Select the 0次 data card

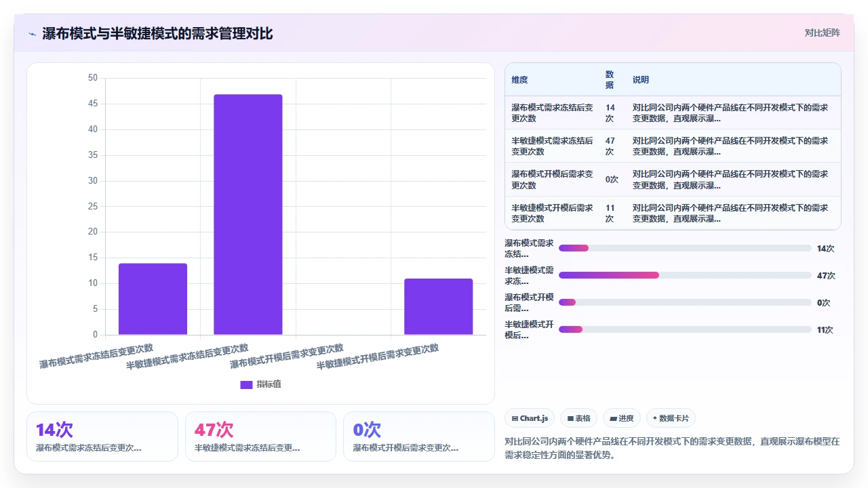coord(419,436)
